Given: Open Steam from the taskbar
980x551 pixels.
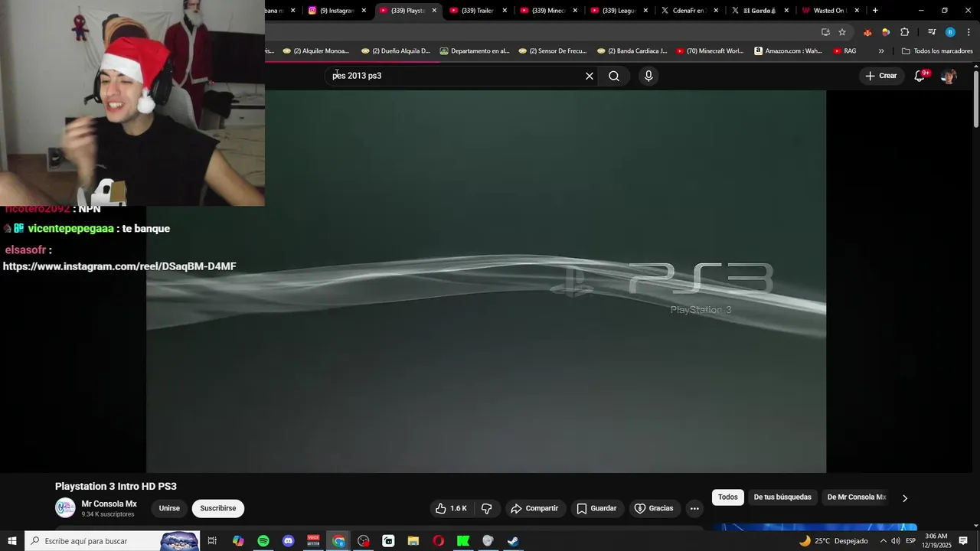Looking at the screenshot, I should 513,541.
